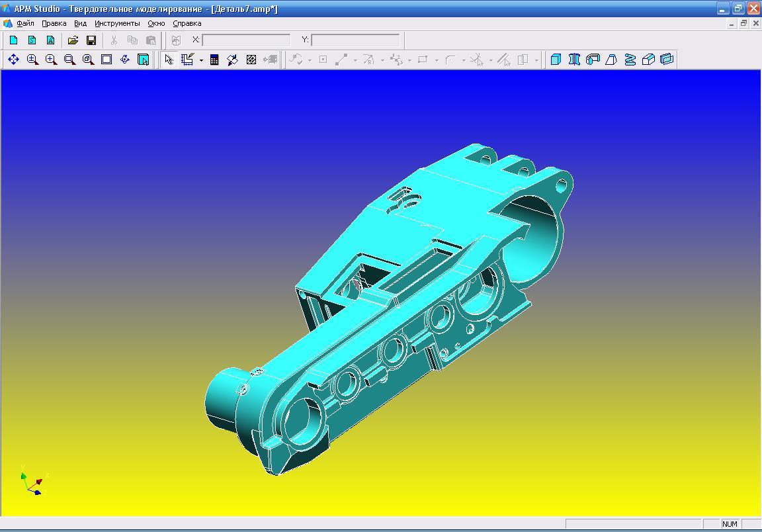Expand the mirror tool dropdown arrow

[x=536, y=60]
